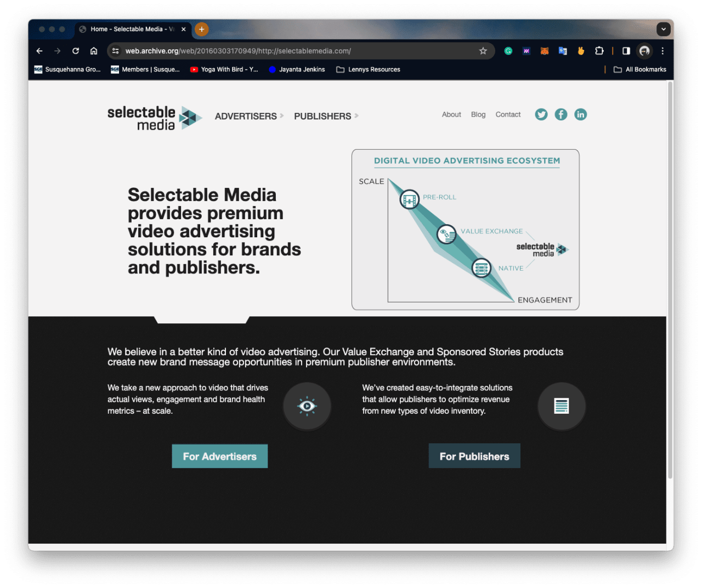This screenshot has width=702, height=588.
Task: Click the PRE-ROLL diagram label
Action: [439, 197]
